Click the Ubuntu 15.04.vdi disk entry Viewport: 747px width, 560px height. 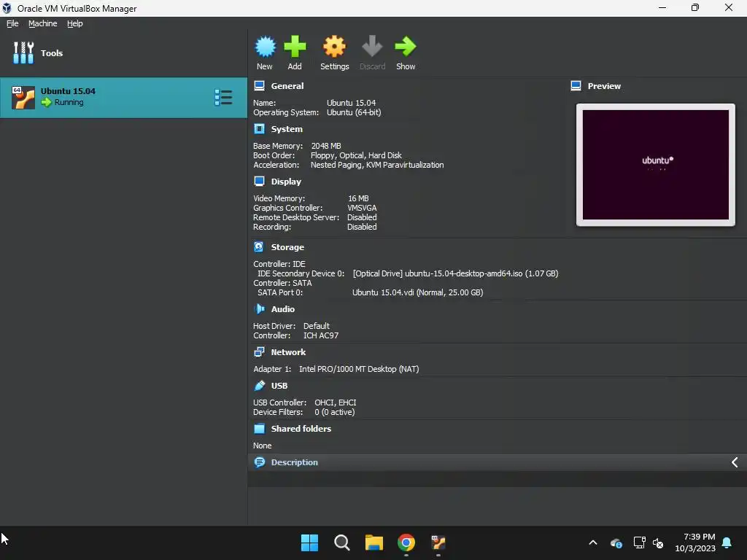418,292
